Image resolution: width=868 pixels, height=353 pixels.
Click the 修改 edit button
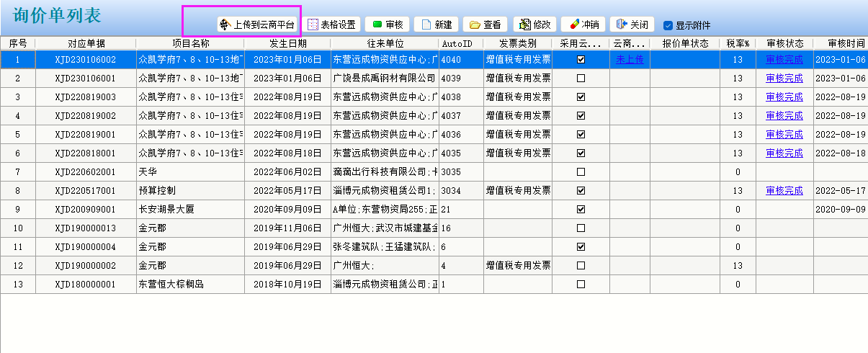[x=534, y=24]
